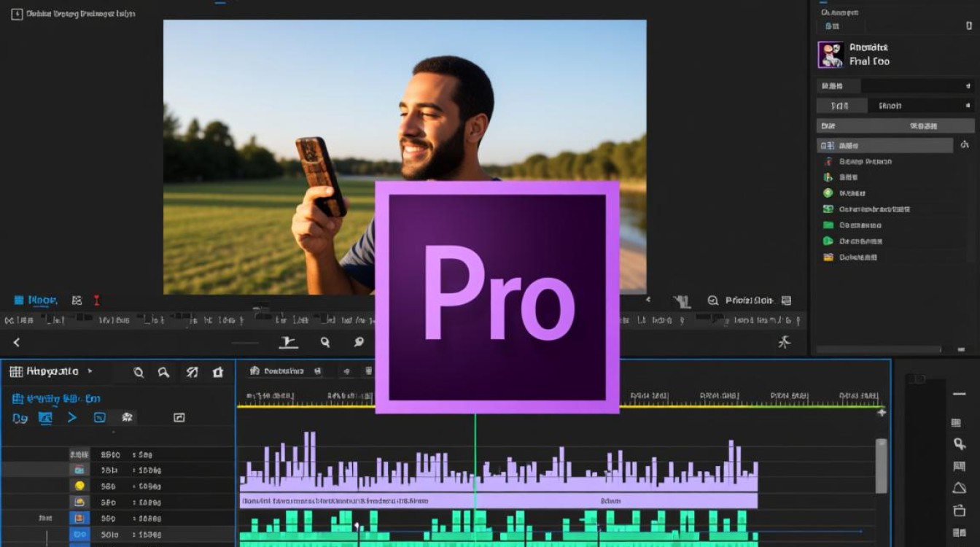Click the small star icon at the timeline ruler's right end

tap(882, 413)
